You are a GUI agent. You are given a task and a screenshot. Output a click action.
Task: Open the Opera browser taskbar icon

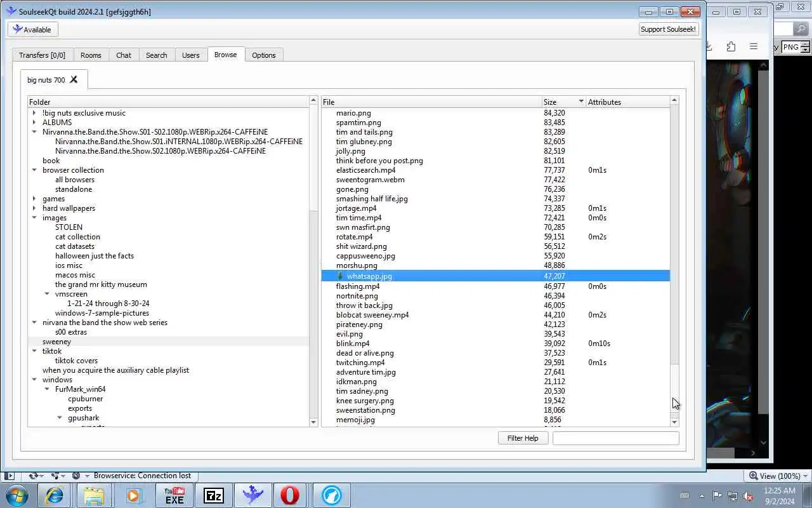(x=291, y=495)
